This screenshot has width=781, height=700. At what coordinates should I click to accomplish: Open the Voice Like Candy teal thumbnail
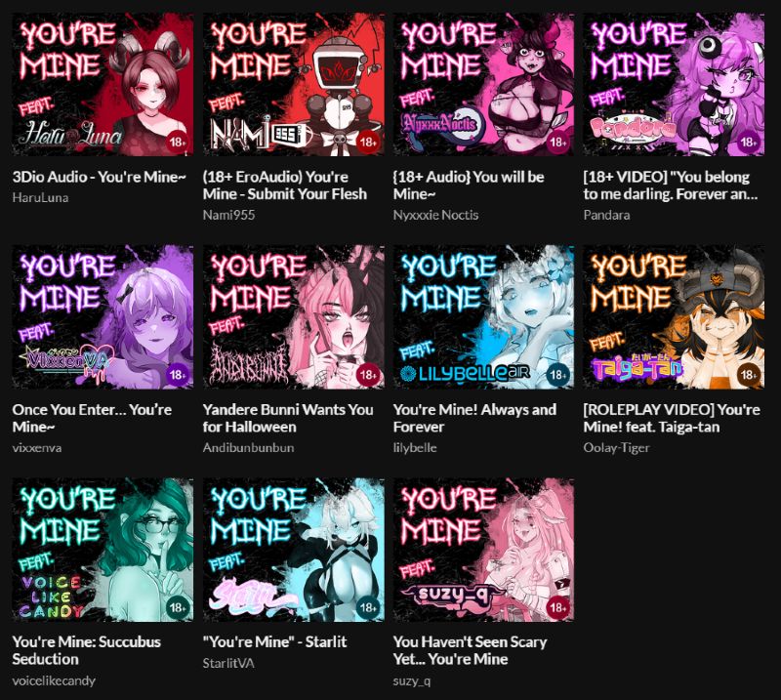pos(103,550)
